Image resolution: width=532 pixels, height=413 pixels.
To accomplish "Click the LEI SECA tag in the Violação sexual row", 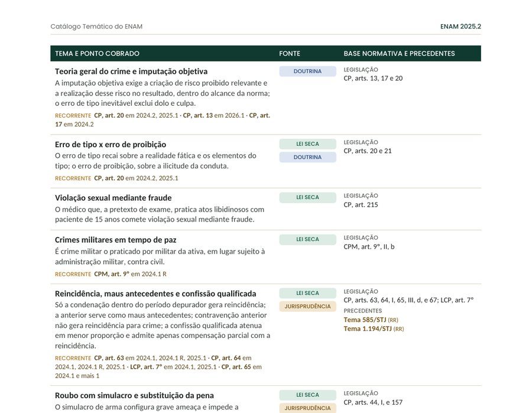I will [x=308, y=197].
